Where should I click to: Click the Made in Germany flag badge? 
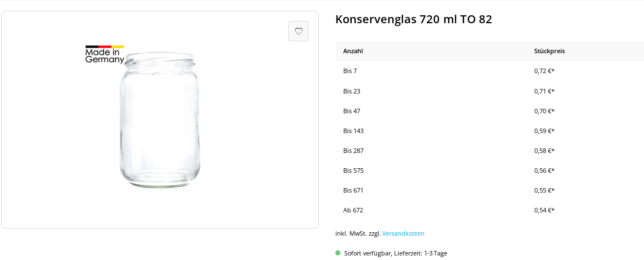coord(105,54)
